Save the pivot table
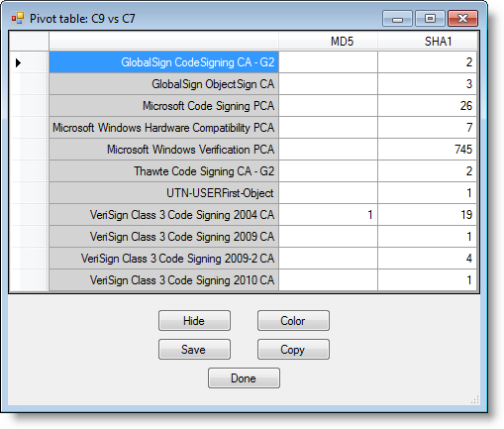Image resolution: width=504 pixels, height=429 pixels. [194, 349]
